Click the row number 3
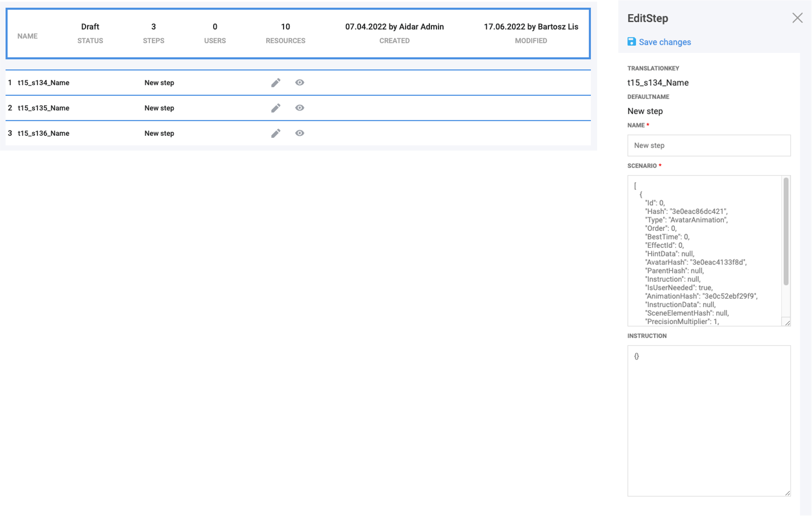812x516 pixels. click(x=10, y=133)
